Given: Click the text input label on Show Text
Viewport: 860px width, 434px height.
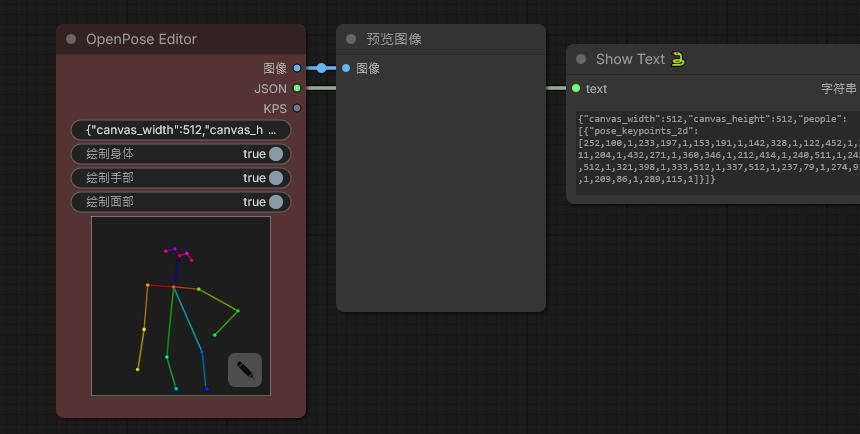Looking at the screenshot, I should click(596, 89).
